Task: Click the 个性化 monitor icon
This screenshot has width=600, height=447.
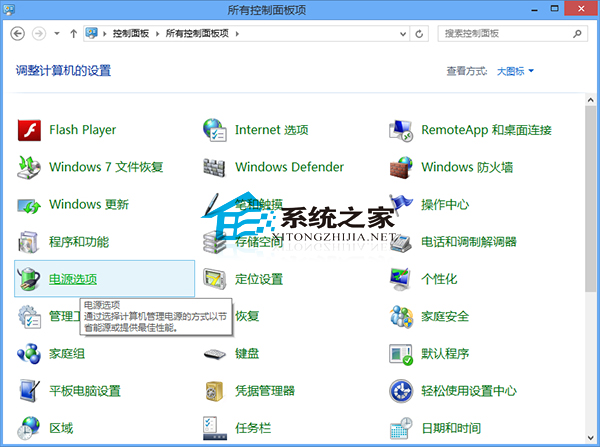Action: [x=402, y=279]
